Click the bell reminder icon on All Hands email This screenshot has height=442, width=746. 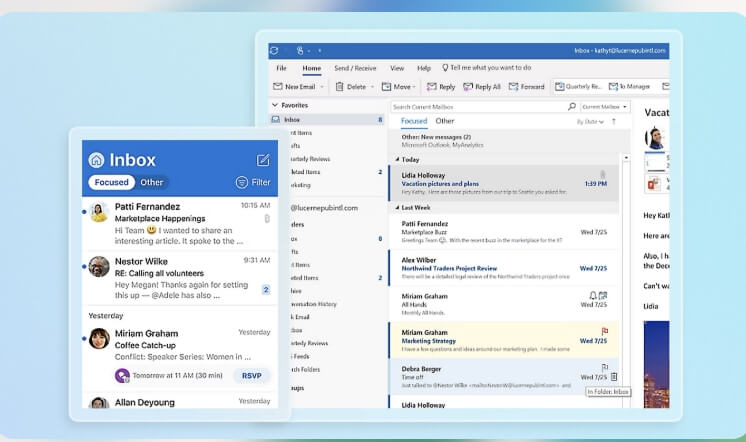(x=593, y=295)
